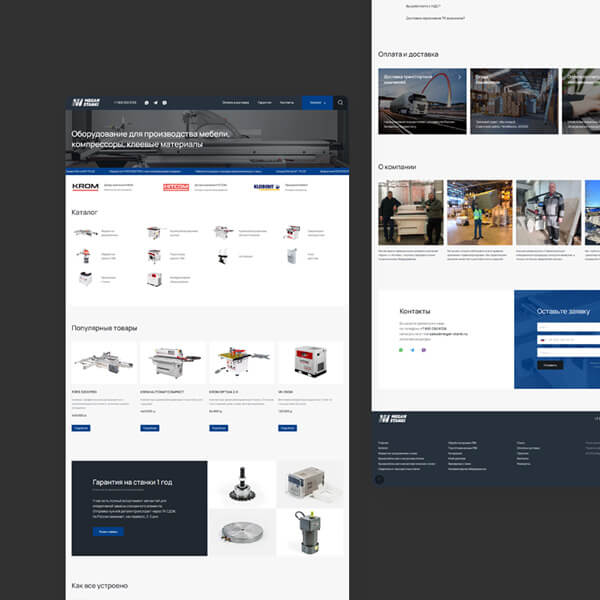Select the red brand logo next to KROM
Viewport: 600px width, 600px height.
[x=176, y=187]
